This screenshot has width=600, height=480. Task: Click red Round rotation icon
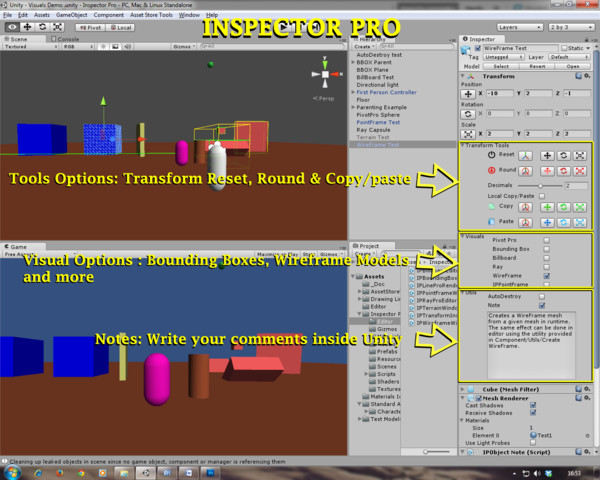coord(563,171)
